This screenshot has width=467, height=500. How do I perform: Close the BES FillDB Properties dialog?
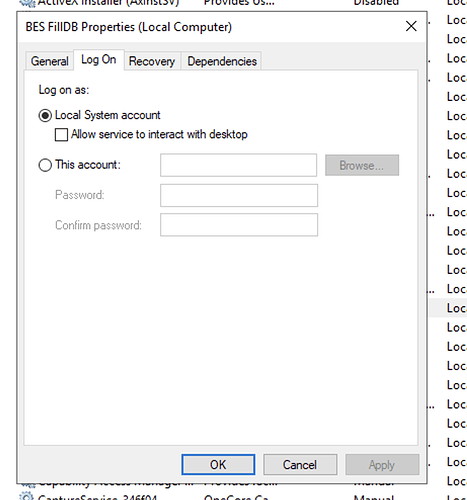point(411,26)
